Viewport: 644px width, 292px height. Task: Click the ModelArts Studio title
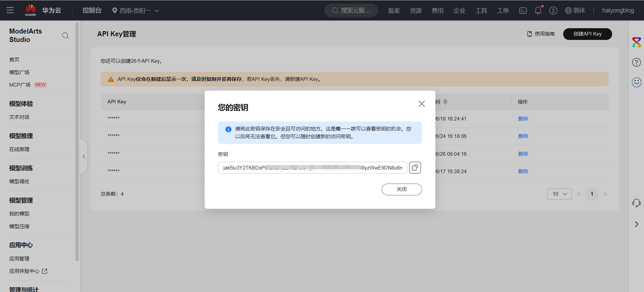pos(25,35)
